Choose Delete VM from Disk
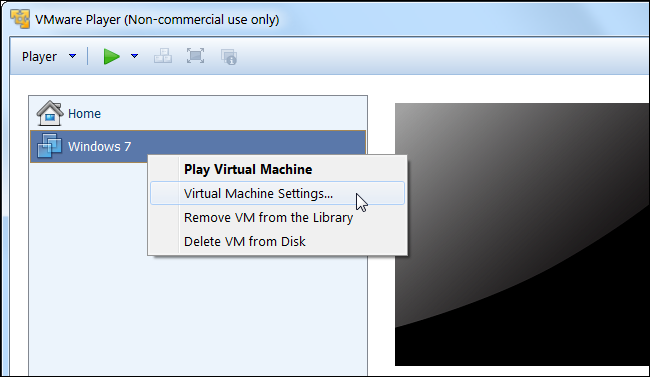The width and height of the screenshot is (650, 377). coord(277,241)
